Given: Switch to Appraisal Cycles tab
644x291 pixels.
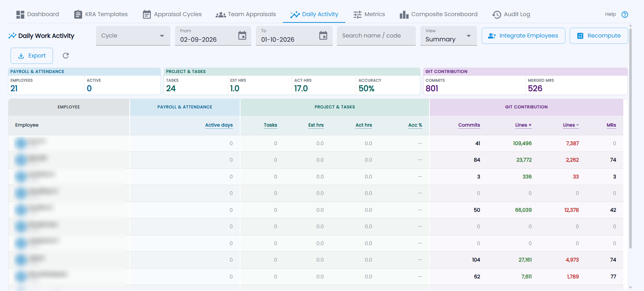Looking at the screenshot, I should click(x=172, y=14).
